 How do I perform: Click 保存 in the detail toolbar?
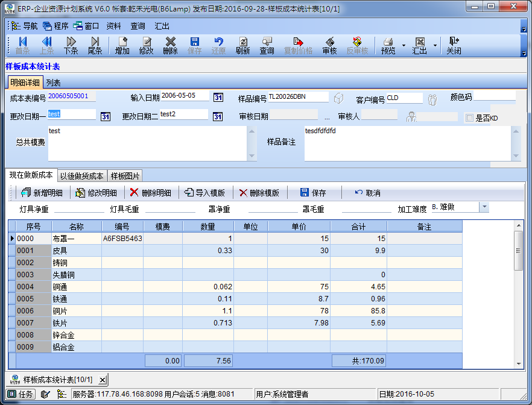coord(313,193)
